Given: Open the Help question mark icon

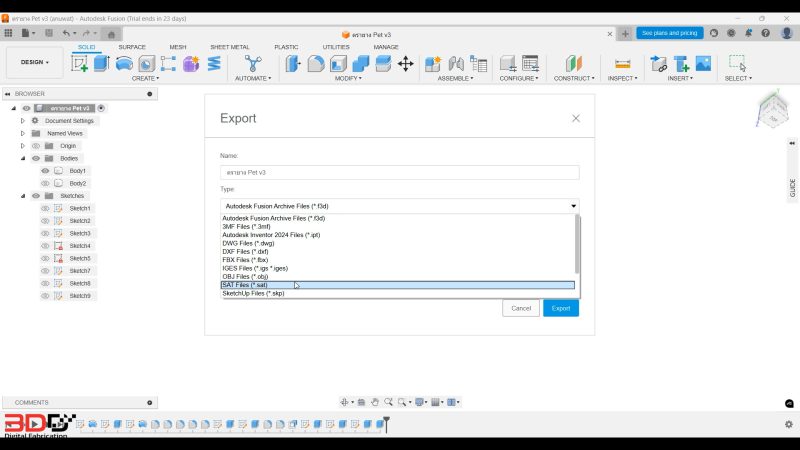Looking at the screenshot, I should [x=766, y=33].
